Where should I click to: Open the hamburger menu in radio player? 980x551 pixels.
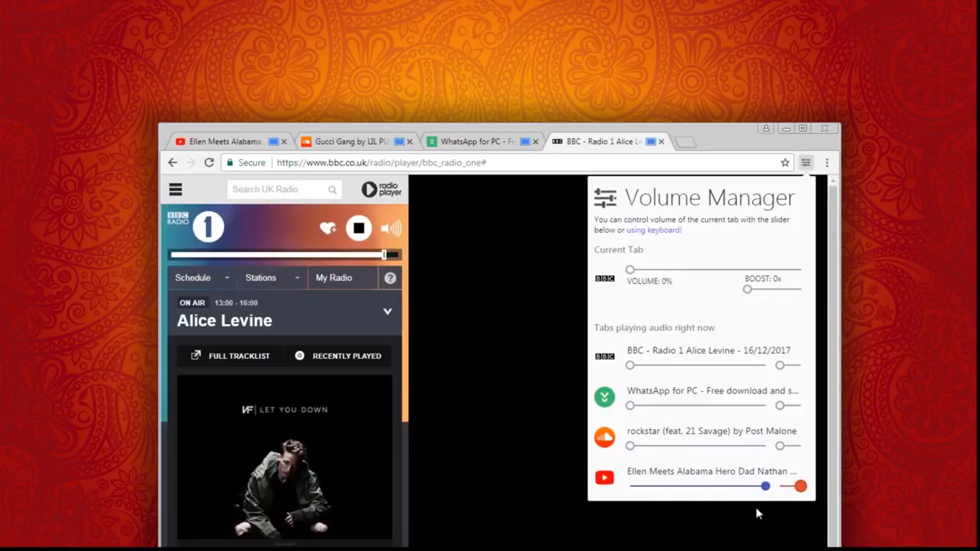pos(176,190)
